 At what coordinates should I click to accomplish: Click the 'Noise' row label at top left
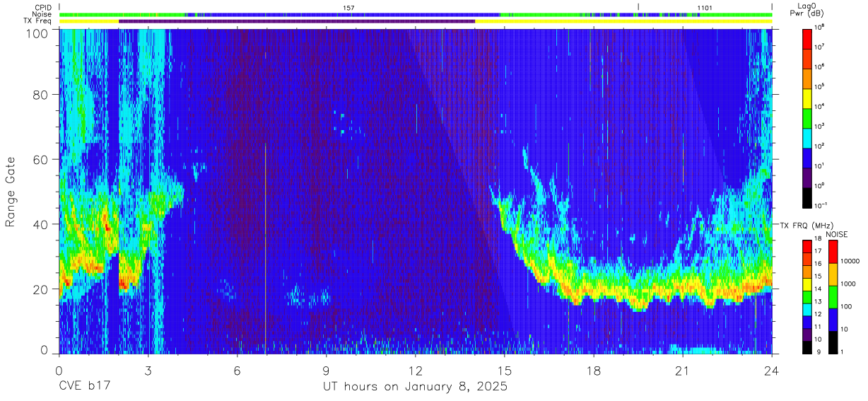42,14
